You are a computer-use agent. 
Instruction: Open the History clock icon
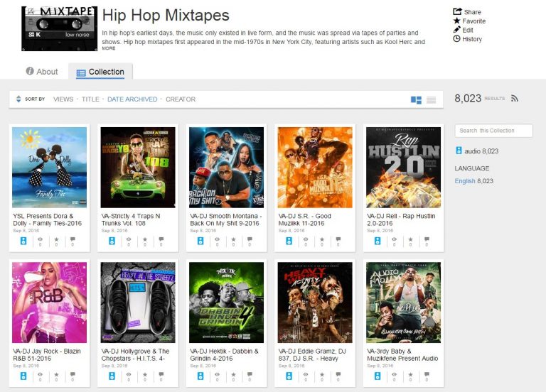[x=456, y=39]
